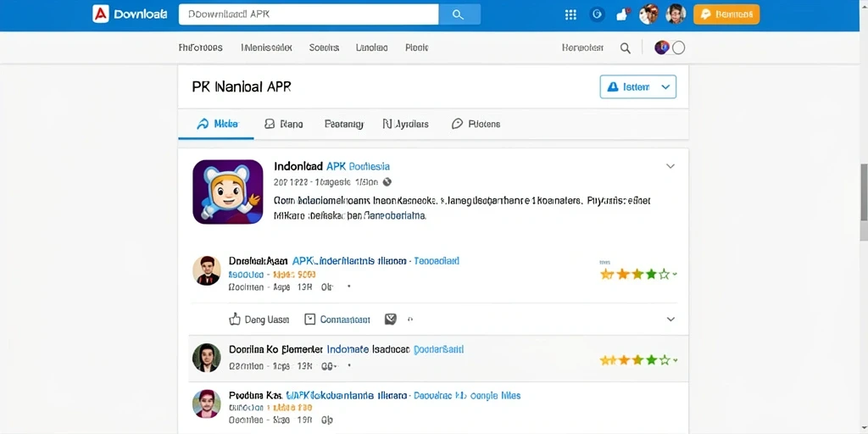Click the circular G icon in header
868x434 pixels.
coord(597,15)
